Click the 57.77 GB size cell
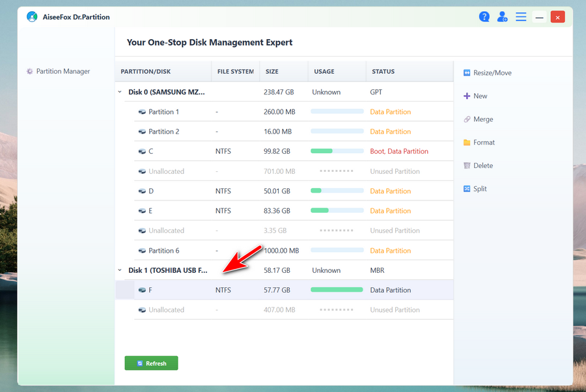Viewport: 586px width, 392px height. (277, 290)
